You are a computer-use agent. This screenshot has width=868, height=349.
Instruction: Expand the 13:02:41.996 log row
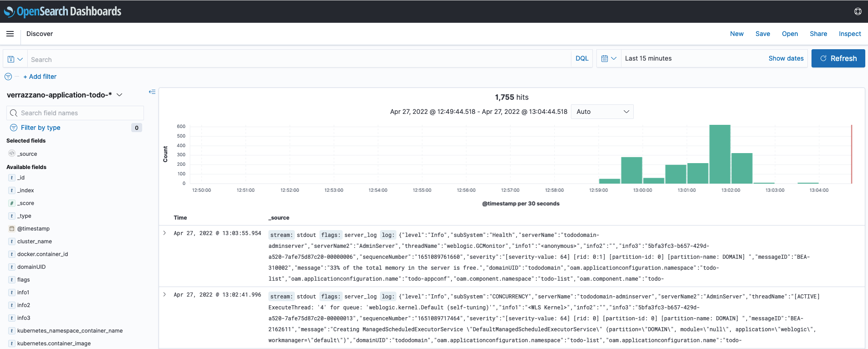coord(164,294)
